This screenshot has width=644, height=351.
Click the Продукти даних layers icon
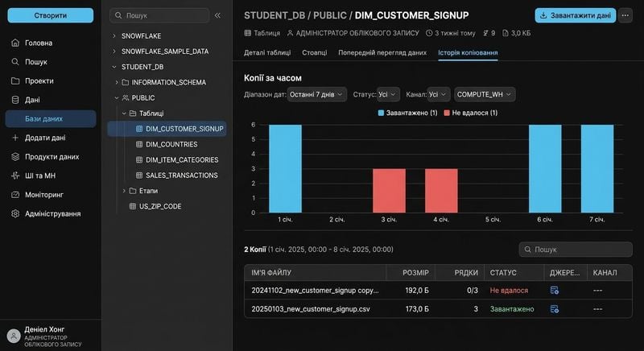pos(15,156)
